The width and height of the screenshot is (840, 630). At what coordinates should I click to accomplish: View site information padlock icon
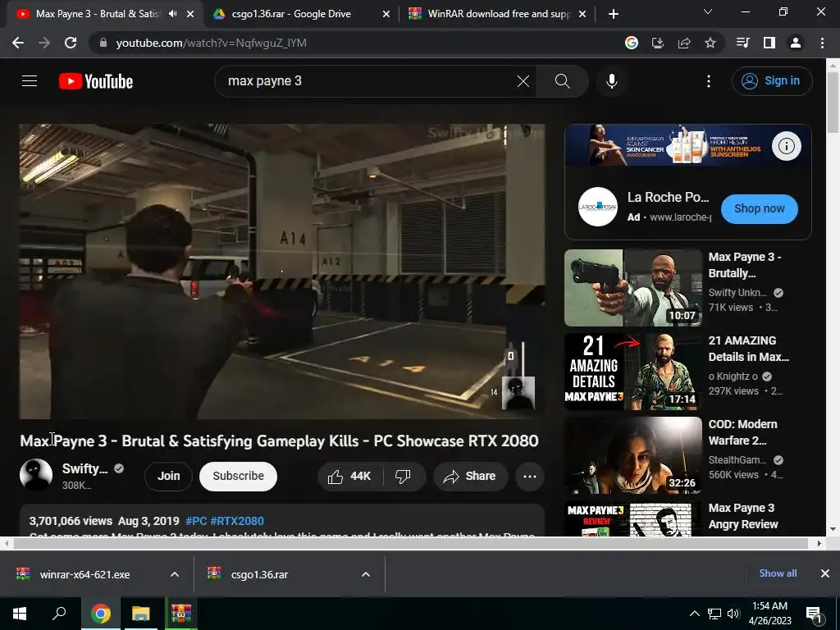tap(103, 43)
